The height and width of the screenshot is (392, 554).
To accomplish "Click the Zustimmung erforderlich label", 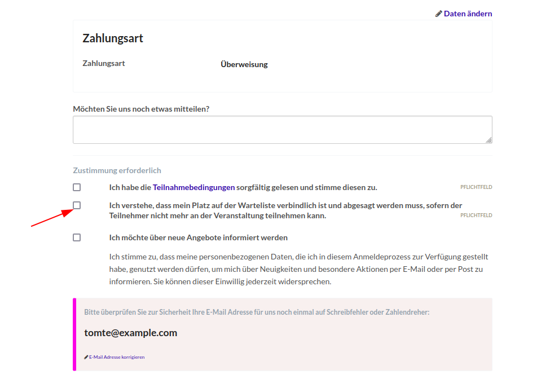I will 117,170.
